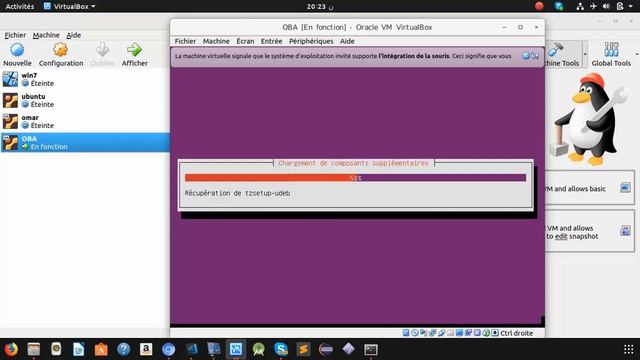Select the win7 virtual machine

pos(85,79)
